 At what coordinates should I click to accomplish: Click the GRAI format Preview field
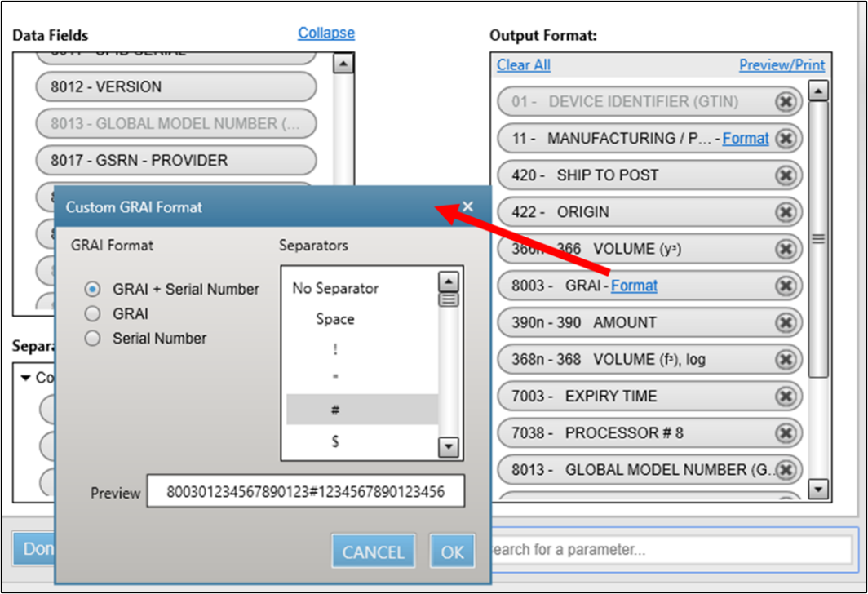306,491
